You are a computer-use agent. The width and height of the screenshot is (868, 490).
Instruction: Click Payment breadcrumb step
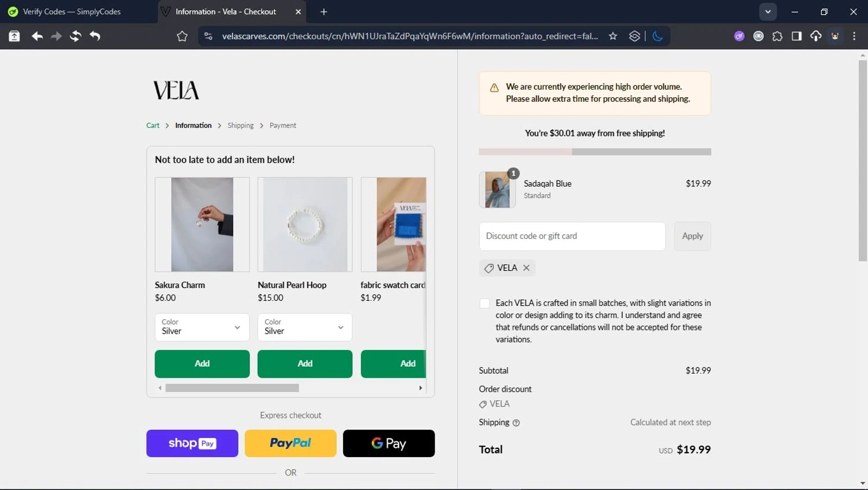282,126
